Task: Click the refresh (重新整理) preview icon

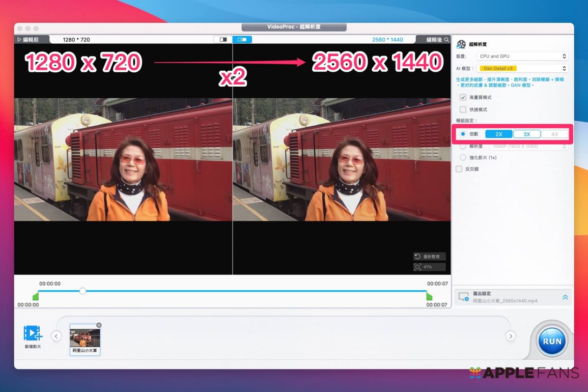Action: [418, 257]
